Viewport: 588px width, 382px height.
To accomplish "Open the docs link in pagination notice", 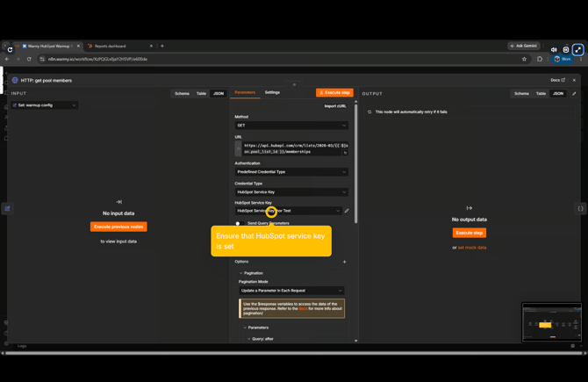I will click(303, 308).
